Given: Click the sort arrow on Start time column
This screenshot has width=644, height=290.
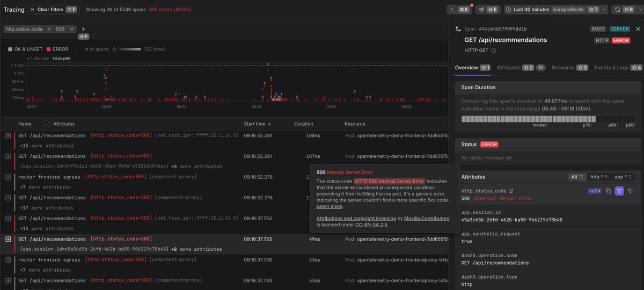Looking at the screenshot, I should 269,124.
